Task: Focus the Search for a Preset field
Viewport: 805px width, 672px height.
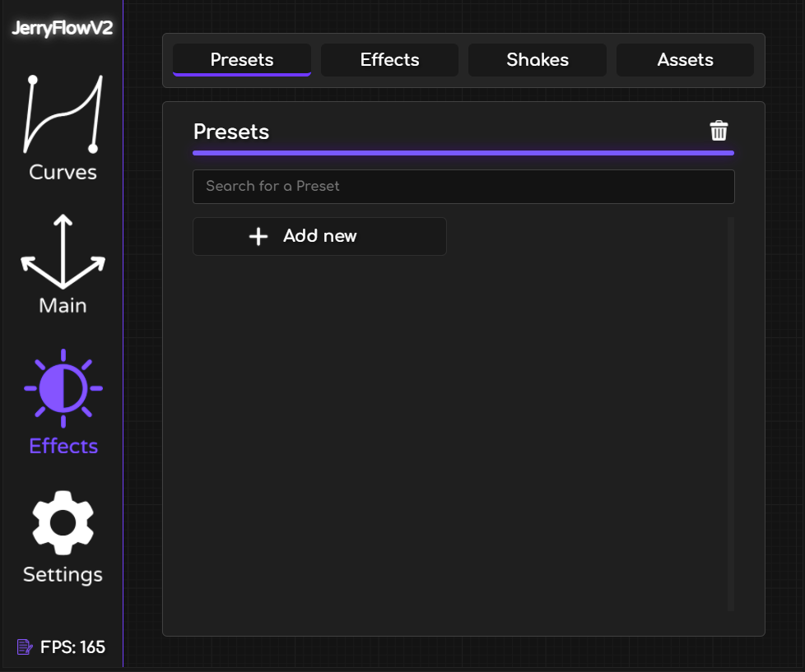Action: pyautogui.click(x=463, y=187)
